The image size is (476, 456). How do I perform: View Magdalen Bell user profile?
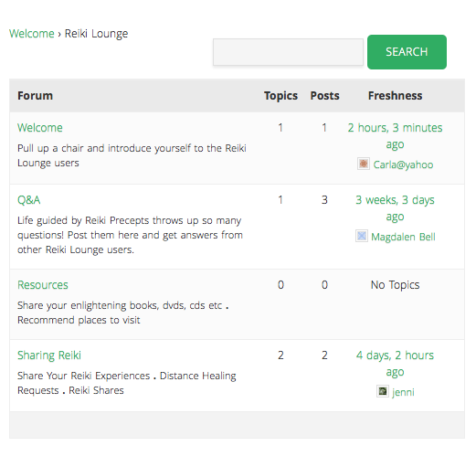tap(403, 237)
